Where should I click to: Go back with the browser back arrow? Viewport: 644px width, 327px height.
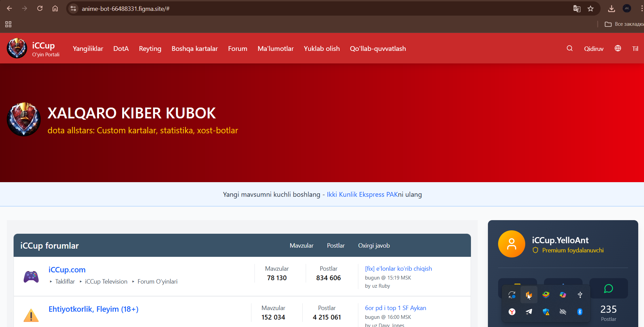(x=10, y=8)
